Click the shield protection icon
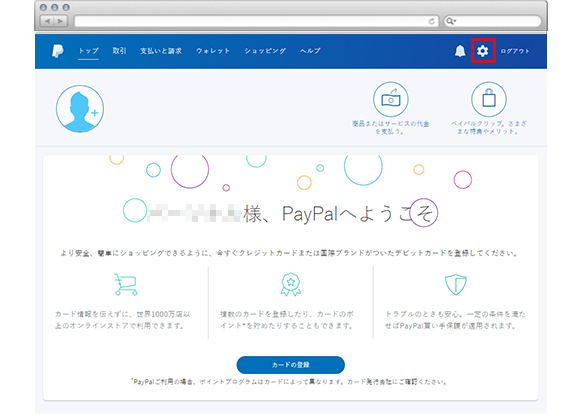This screenshot has height=416, width=580. 455,284
